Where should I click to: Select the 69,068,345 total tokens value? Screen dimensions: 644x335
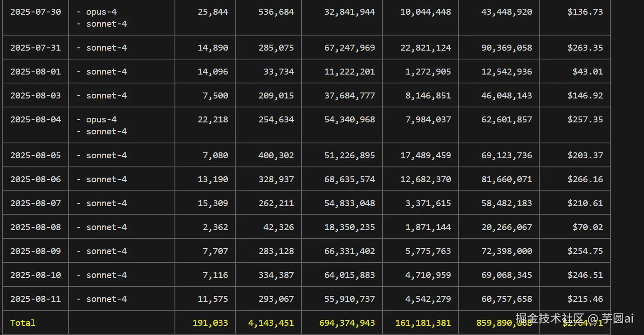(507, 275)
